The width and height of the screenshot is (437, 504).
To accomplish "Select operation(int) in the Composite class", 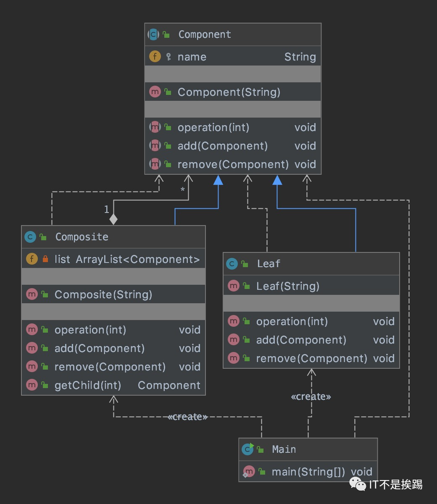I will point(113,330).
